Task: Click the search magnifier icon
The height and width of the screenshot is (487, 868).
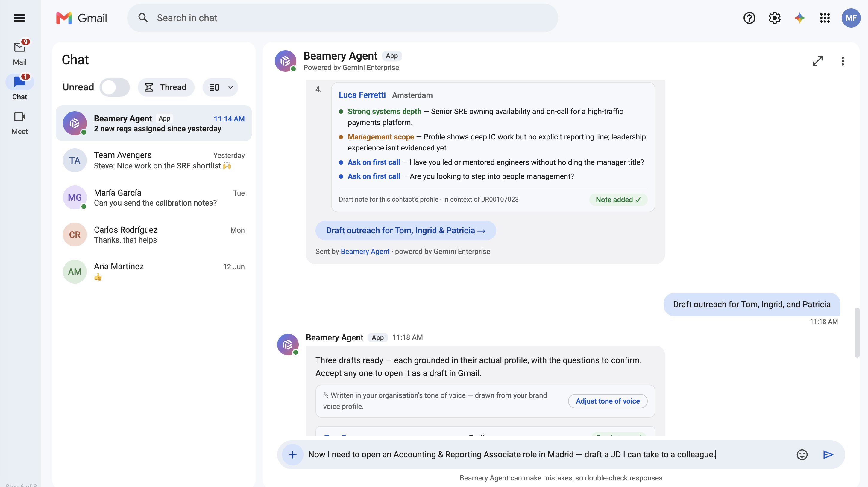Action: pyautogui.click(x=143, y=18)
